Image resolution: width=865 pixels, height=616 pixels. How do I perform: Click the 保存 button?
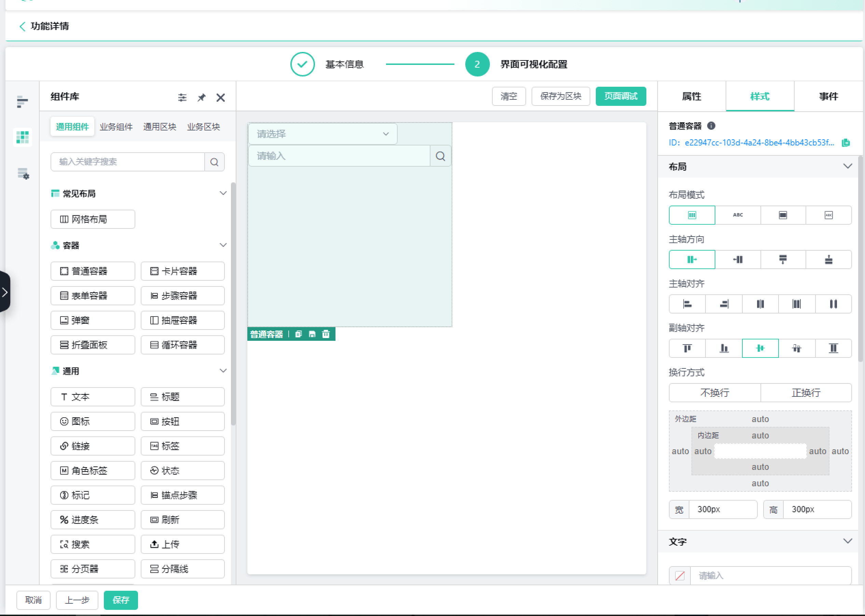tap(121, 600)
